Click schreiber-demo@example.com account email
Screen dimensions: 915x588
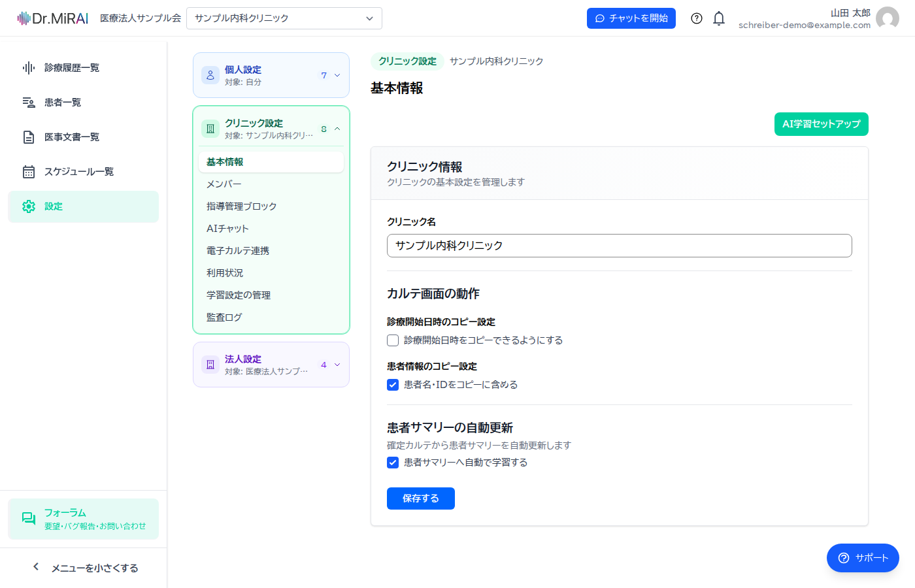pyautogui.click(x=805, y=25)
